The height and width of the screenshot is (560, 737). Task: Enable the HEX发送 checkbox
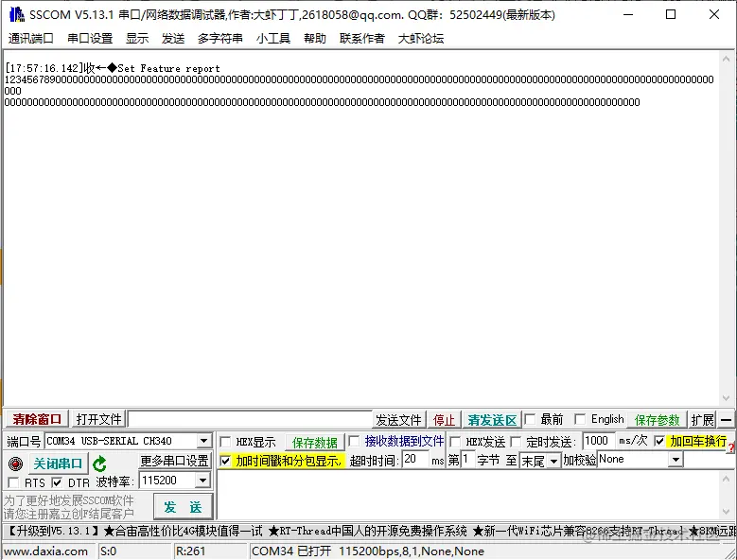pyautogui.click(x=455, y=442)
